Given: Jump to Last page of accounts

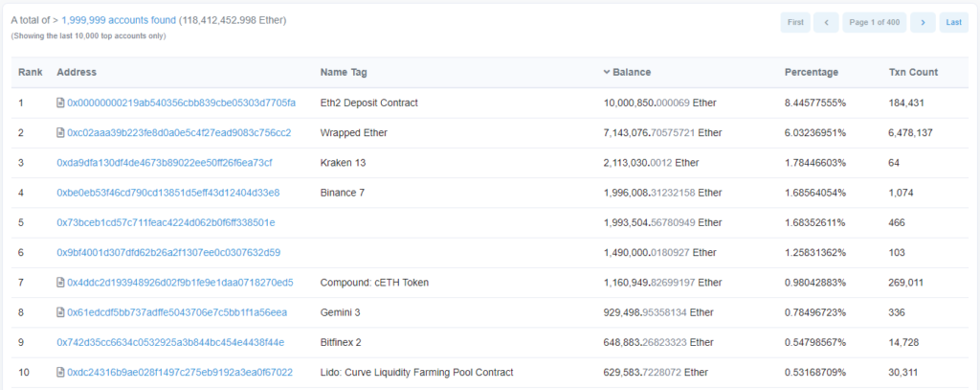Looking at the screenshot, I should click(x=953, y=22).
